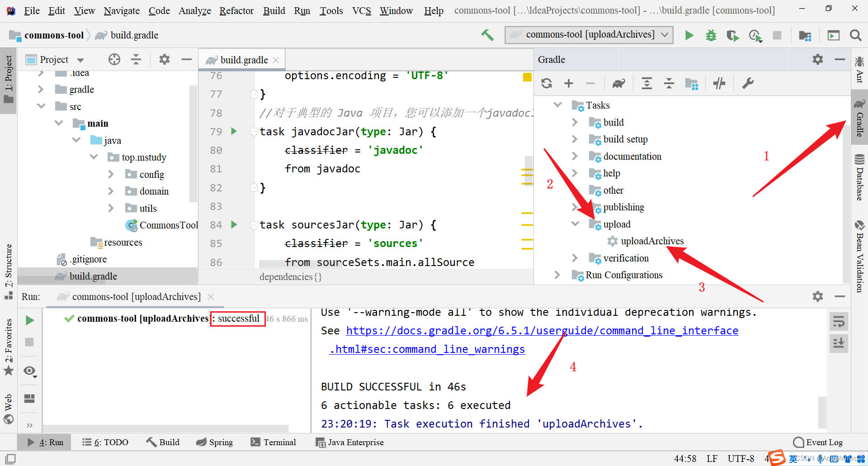Reload all Gradle projects
868x466 pixels.
[x=547, y=83]
